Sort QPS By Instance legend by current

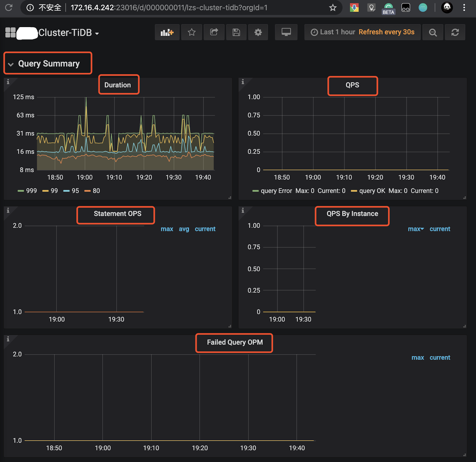(440, 229)
